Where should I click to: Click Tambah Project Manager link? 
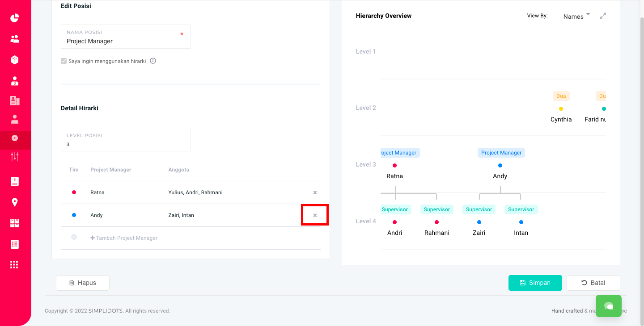tap(124, 238)
